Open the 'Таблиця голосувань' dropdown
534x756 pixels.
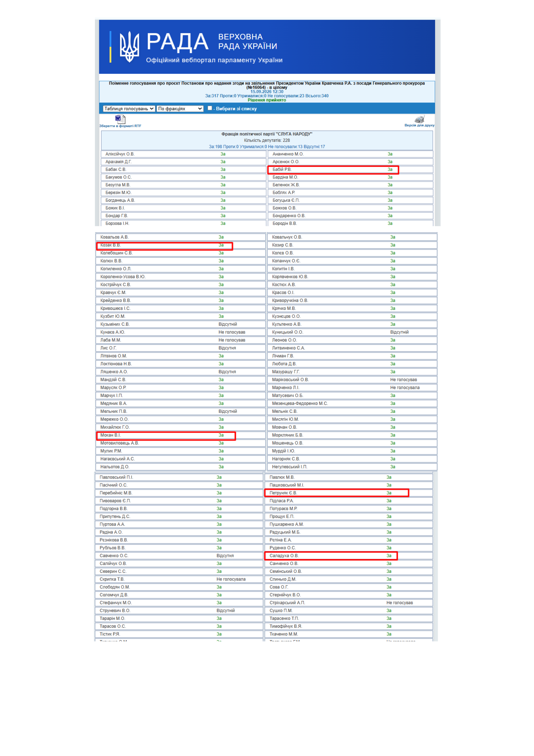coord(129,108)
